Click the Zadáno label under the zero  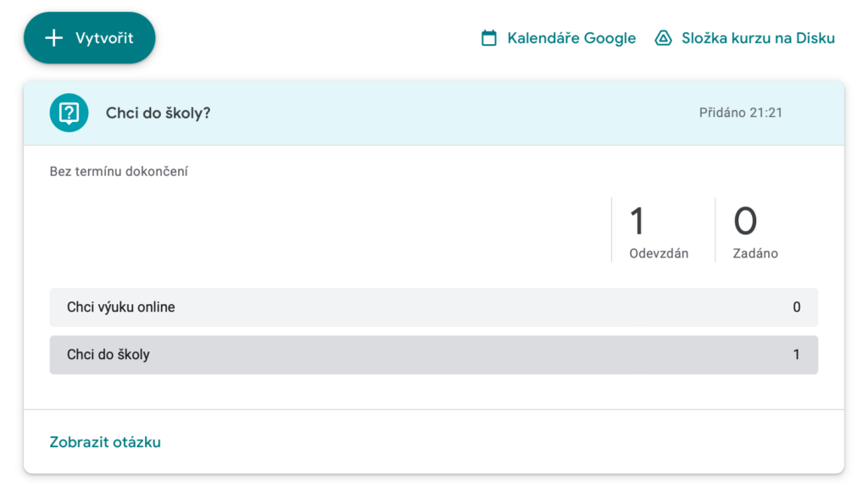[755, 253]
